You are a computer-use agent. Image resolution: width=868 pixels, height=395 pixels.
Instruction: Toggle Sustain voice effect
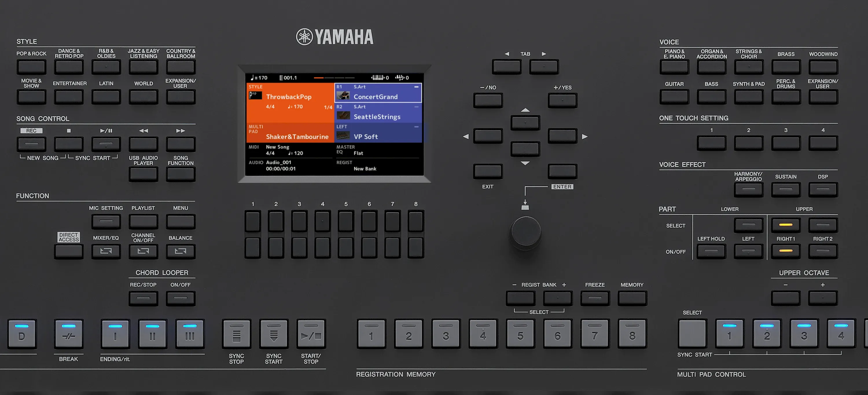click(x=786, y=190)
